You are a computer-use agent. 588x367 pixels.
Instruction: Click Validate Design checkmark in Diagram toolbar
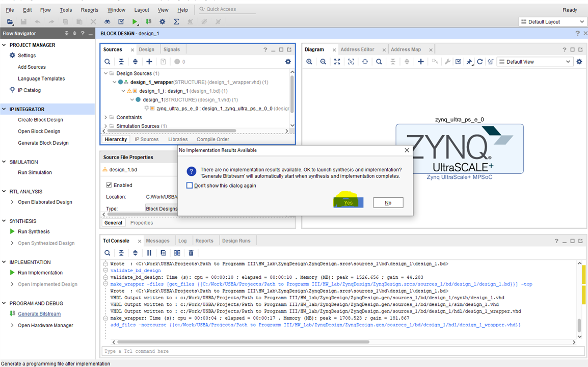(x=458, y=62)
